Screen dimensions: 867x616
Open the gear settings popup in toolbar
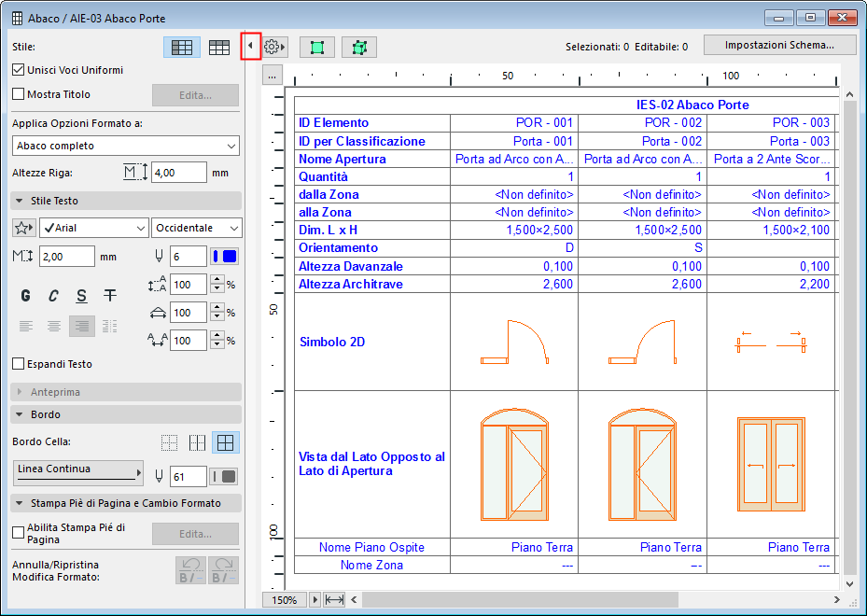pos(274,47)
